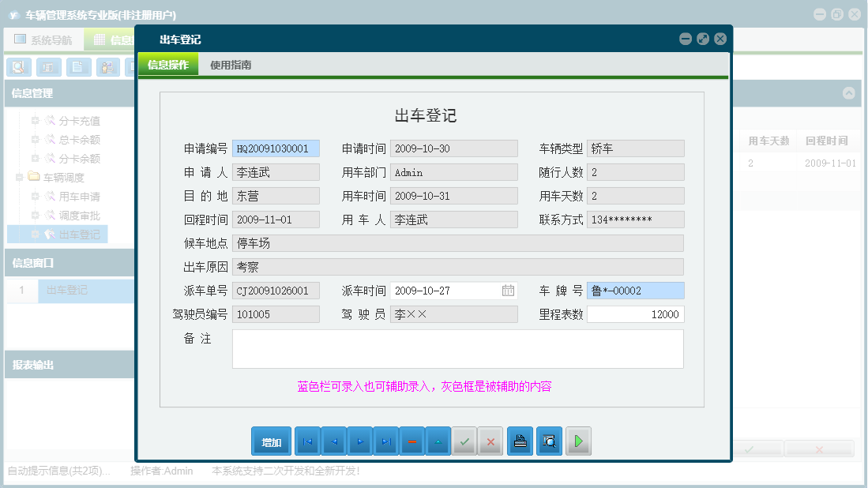Collapse the panel with the top-right chevron

[847, 92]
